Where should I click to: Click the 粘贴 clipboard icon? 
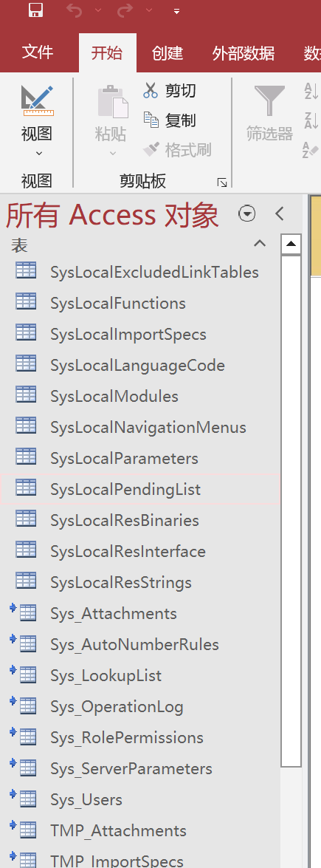point(112,102)
